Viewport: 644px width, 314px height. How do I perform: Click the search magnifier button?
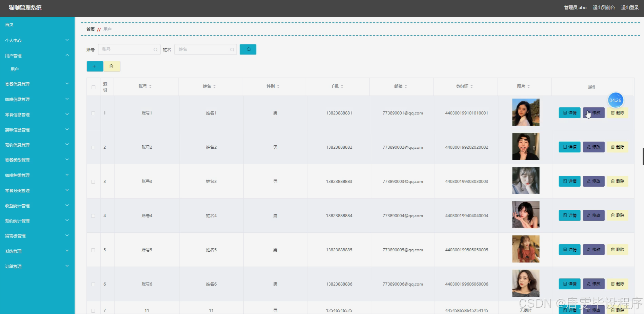pos(248,49)
